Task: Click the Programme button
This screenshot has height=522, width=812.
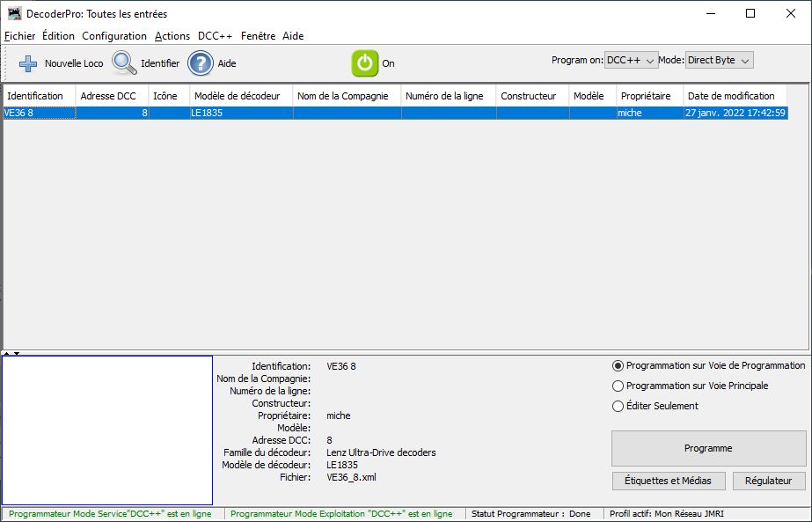Action: (708, 448)
